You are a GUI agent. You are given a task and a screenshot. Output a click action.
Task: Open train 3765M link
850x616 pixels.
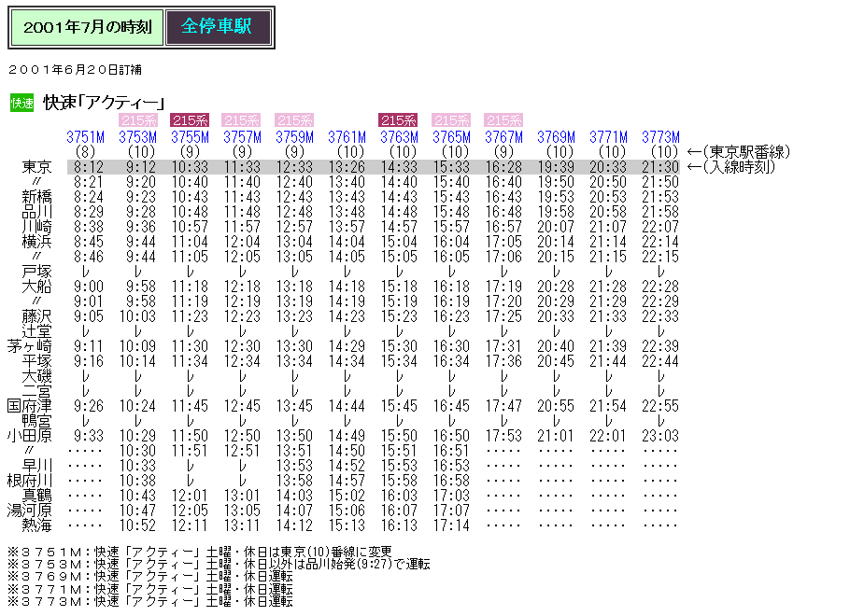tap(451, 137)
